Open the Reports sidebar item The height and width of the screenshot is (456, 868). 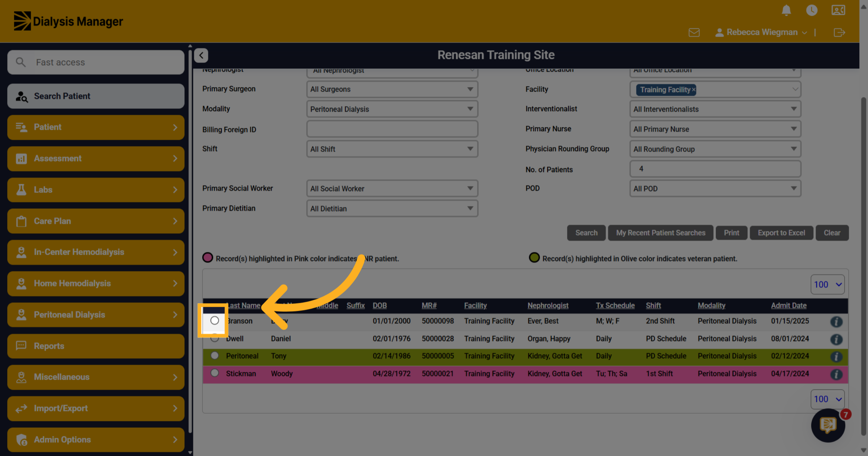click(96, 346)
